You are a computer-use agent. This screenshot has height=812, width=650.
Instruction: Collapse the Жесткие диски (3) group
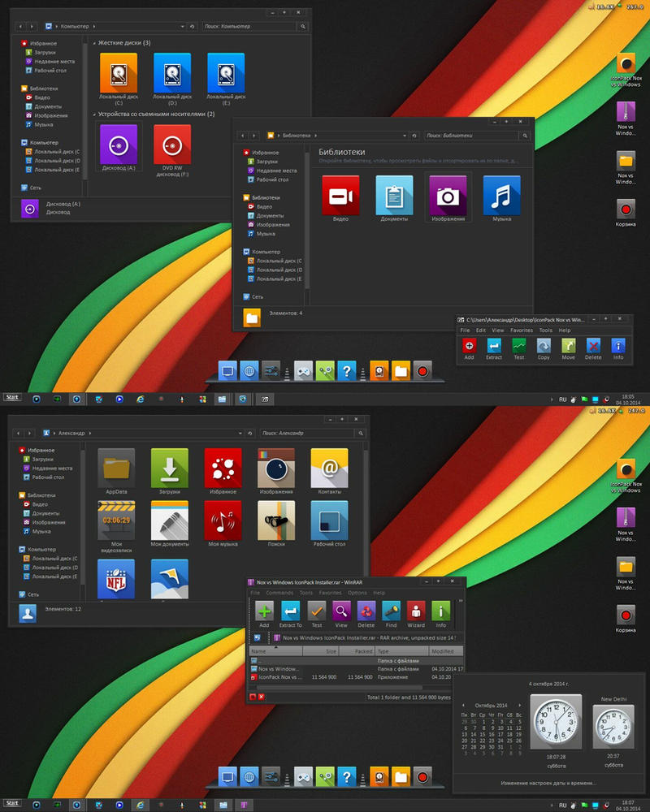[x=94, y=43]
